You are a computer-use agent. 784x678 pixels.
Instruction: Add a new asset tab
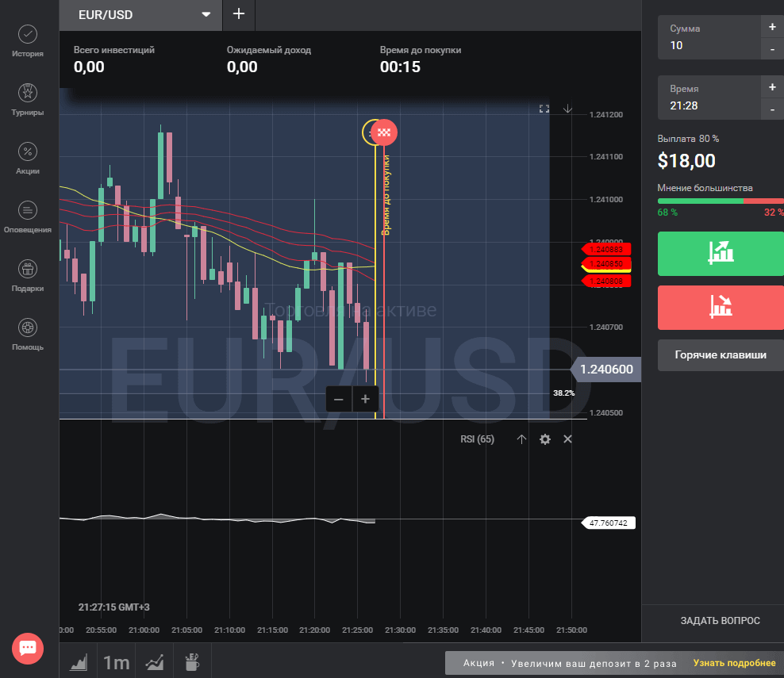pyautogui.click(x=239, y=14)
